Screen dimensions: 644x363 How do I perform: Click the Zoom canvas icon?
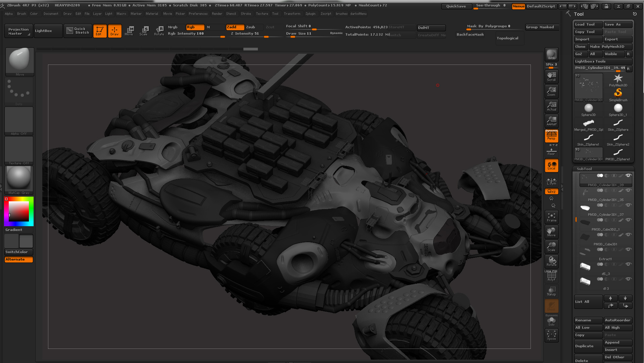coord(551,91)
